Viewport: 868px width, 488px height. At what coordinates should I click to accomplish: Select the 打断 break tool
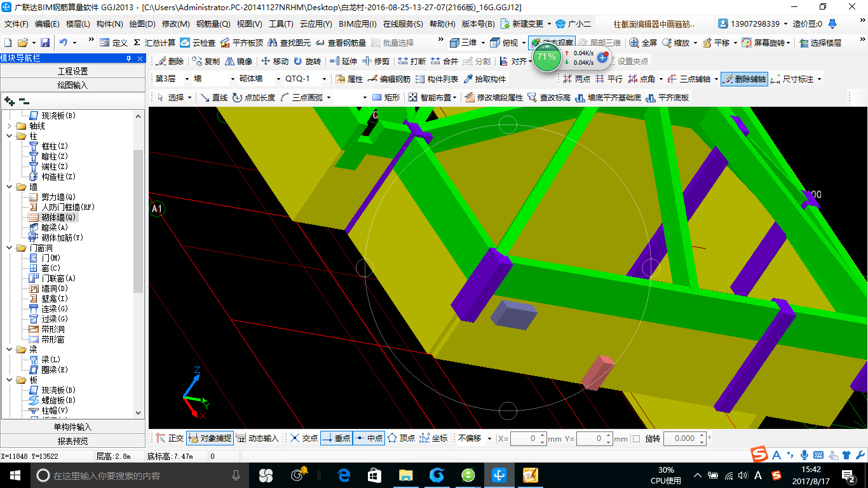(412, 62)
